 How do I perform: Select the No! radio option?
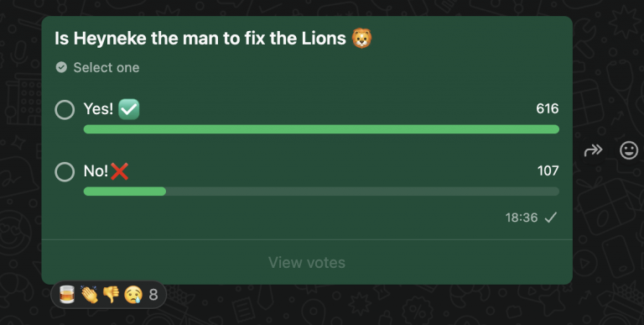[x=65, y=172]
